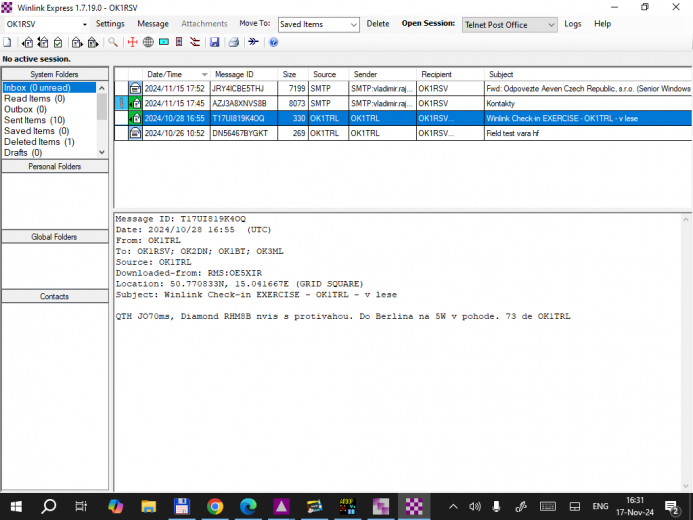
Task: Sort by Message ID column header
Action: click(244, 74)
